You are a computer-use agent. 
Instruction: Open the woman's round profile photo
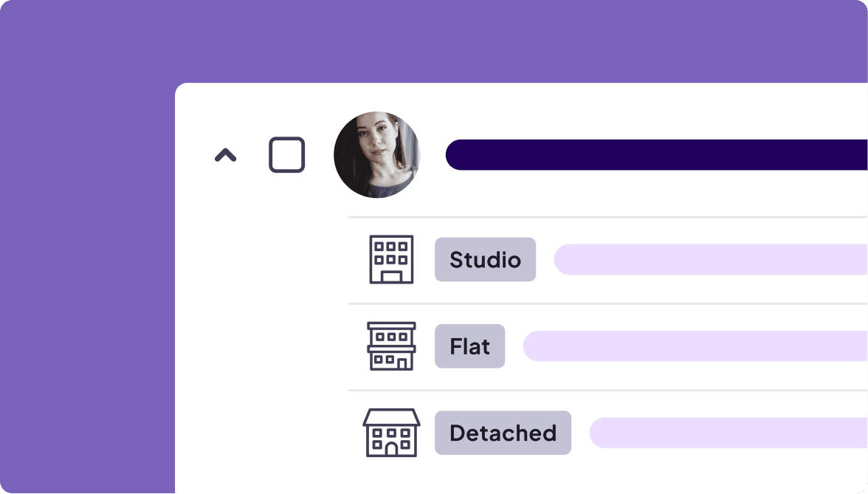pos(376,155)
